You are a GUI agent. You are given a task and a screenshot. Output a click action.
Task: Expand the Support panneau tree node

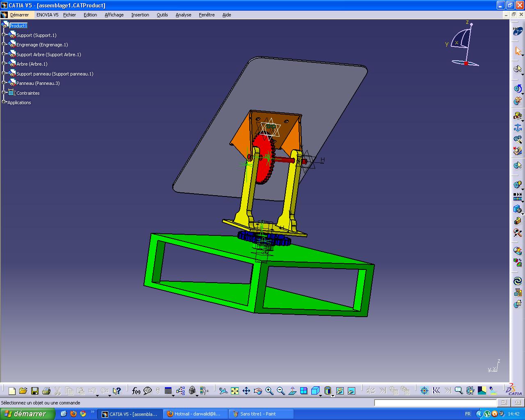pos(4,74)
